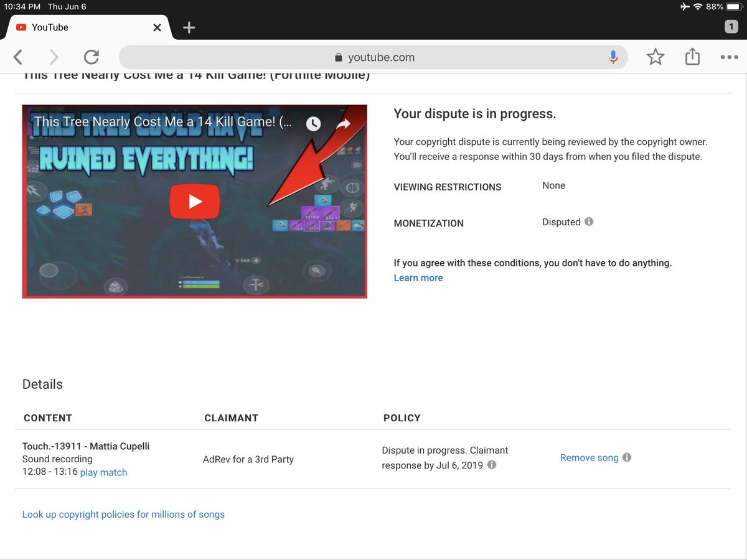Reload the page
Viewport: 747px width, 560px height.
92,57
